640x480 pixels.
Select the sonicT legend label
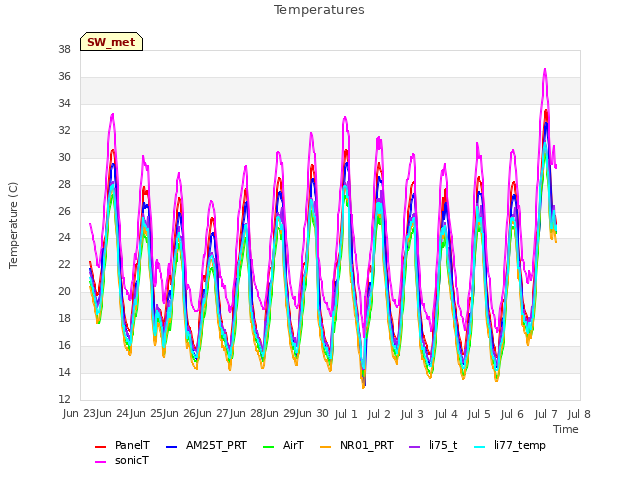click(x=132, y=460)
